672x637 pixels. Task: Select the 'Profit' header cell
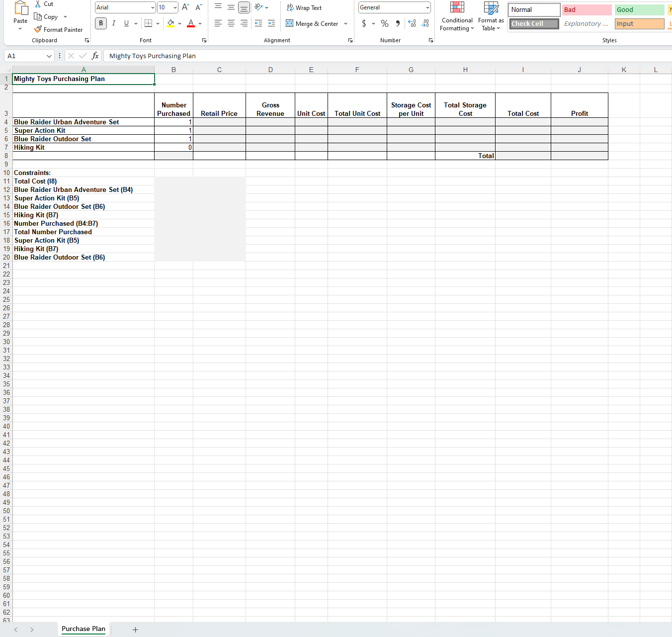click(580, 105)
